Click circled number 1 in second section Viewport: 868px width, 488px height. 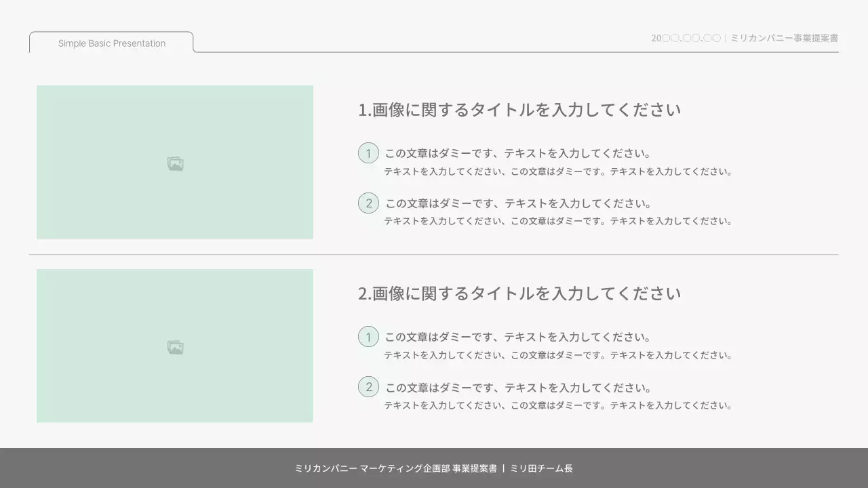[368, 336]
